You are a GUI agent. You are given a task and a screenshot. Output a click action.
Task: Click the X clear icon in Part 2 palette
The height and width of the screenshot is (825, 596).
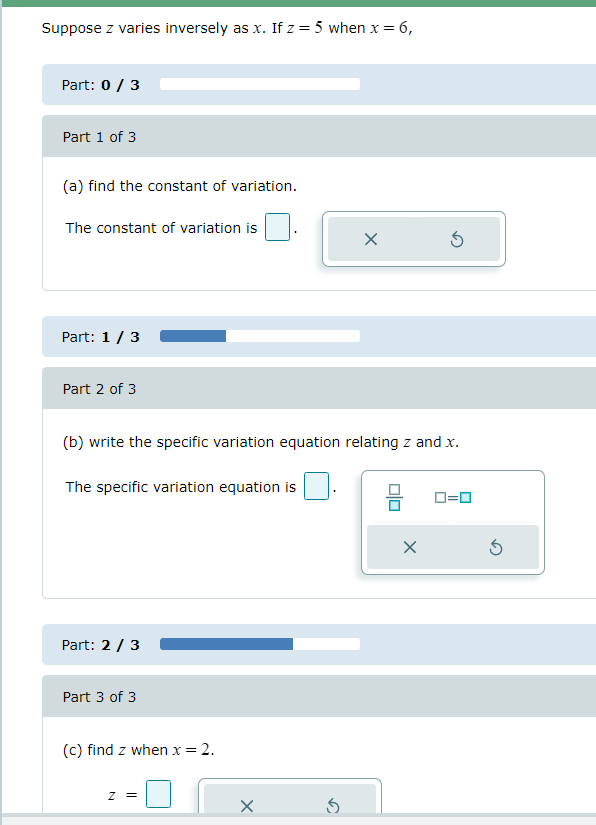pyautogui.click(x=412, y=546)
